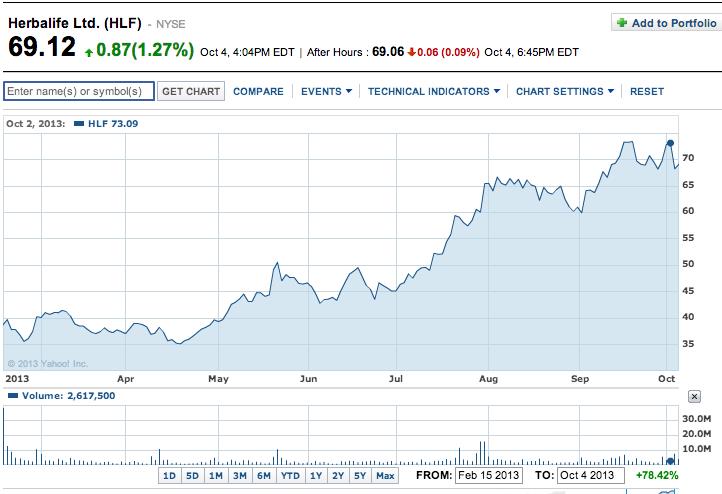This screenshot has width=722, height=494.
Task: Expand the TECHNICAL INDICATORS dropdown
Action: pos(434,92)
